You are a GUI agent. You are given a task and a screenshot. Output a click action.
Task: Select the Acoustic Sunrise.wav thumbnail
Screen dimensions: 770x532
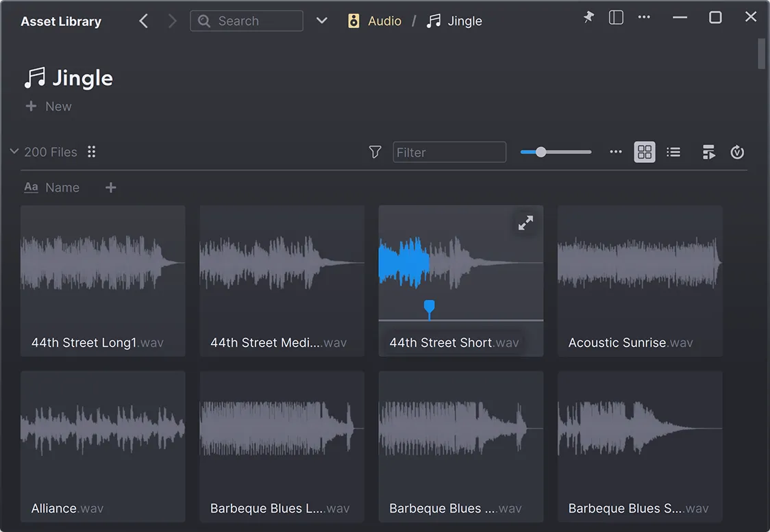(640, 281)
